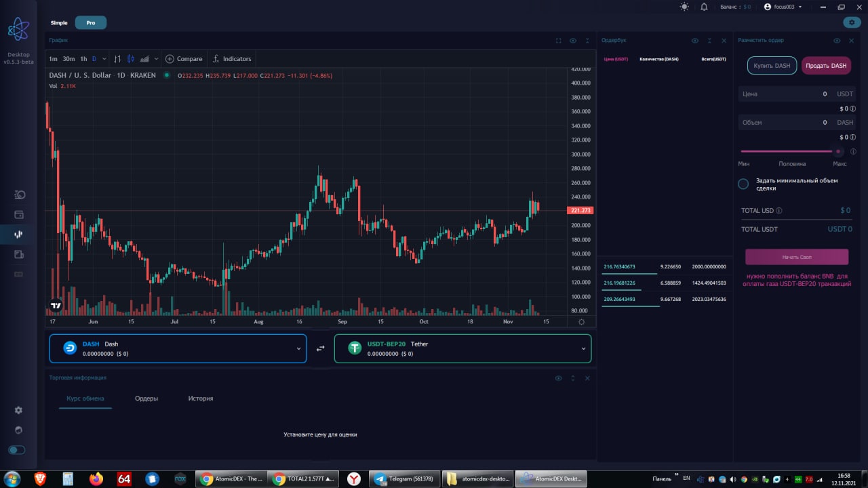
Task: Collapse the Торговая информация panel
Action: tap(573, 378)
